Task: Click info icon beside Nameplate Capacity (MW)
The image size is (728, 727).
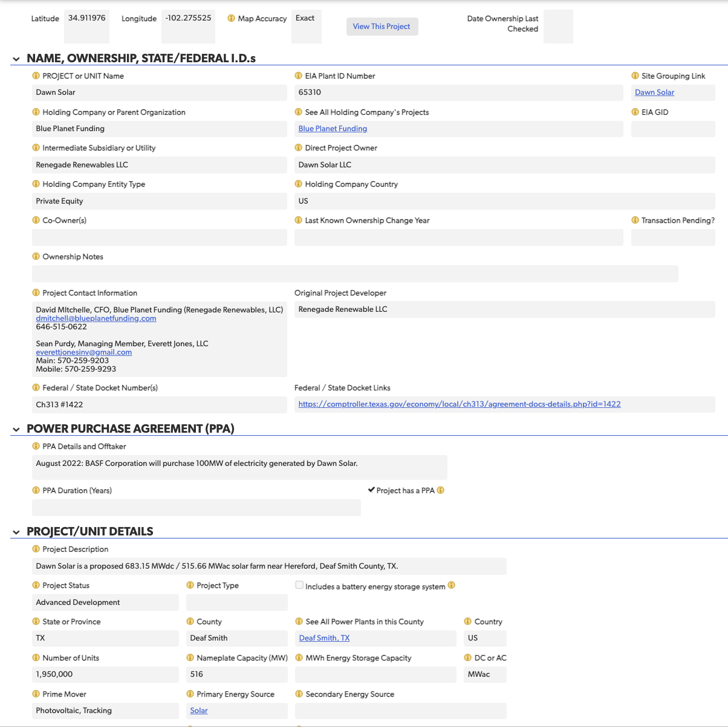Action: click(190, 658)
